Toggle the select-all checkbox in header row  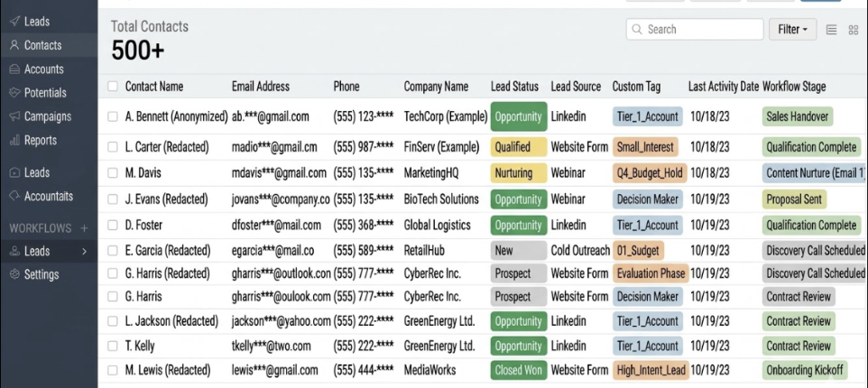[113, 87]
